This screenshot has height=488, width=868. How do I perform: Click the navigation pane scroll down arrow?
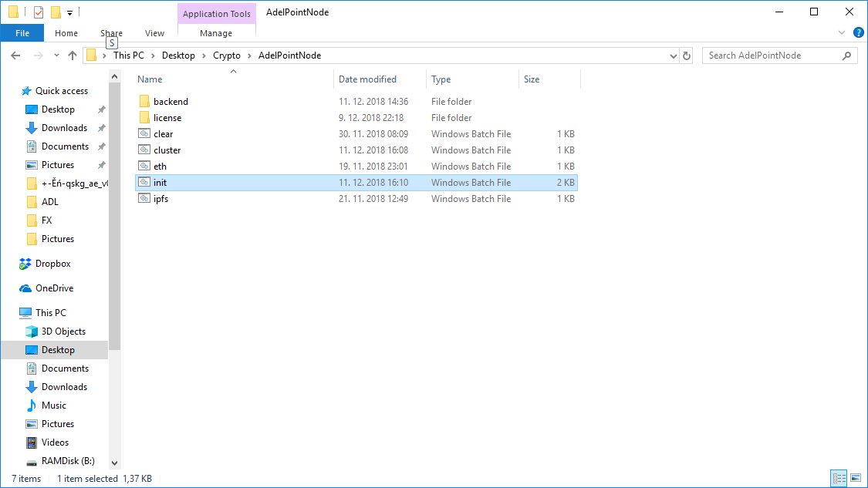[115, 463]
